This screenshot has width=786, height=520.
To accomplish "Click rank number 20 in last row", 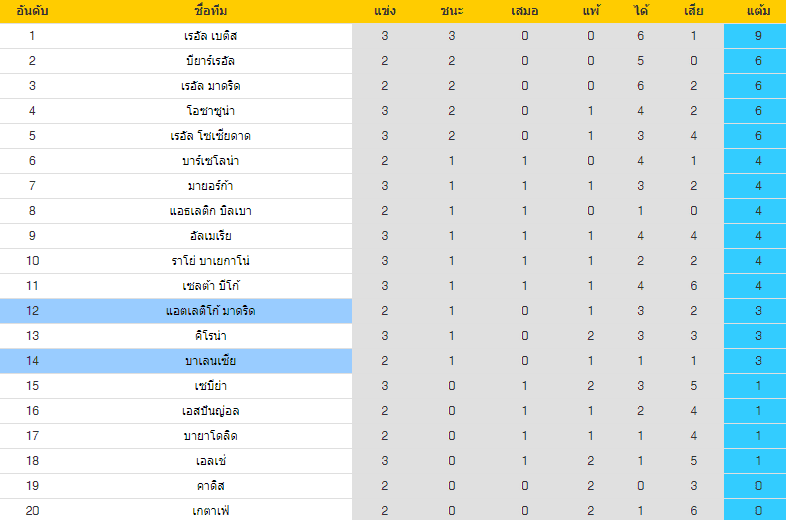I will (x=32, y=511).
